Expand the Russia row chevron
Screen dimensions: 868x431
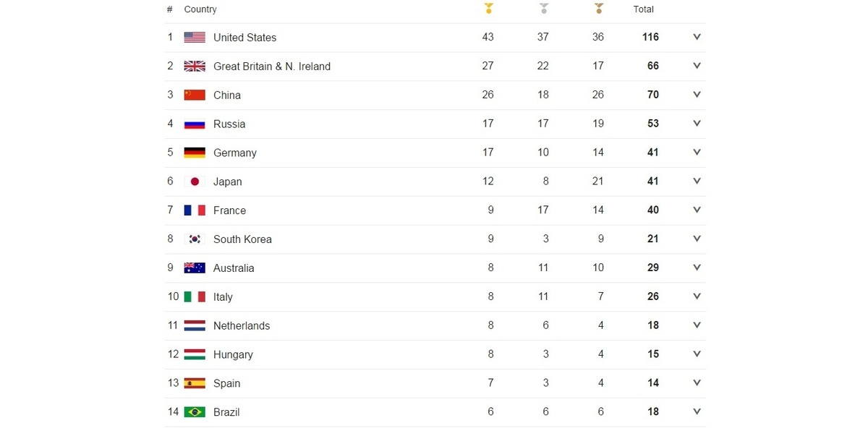pyautogui.click(x=697, y=124)
